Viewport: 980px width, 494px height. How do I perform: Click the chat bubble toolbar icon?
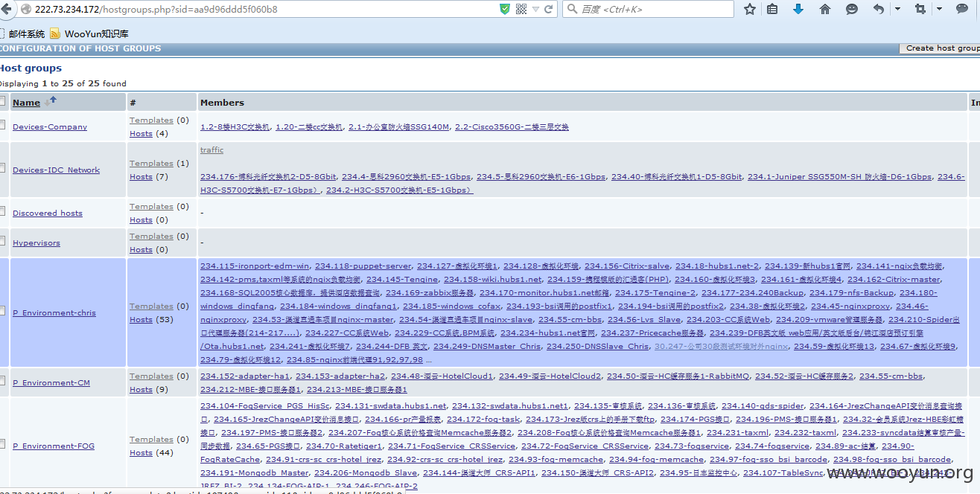pos(961,9)
